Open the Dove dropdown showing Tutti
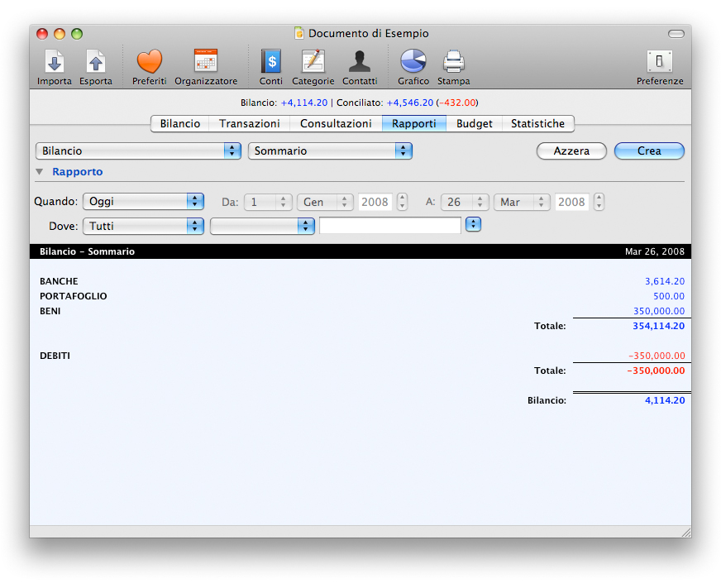721x588 pixels. (143, 226)
